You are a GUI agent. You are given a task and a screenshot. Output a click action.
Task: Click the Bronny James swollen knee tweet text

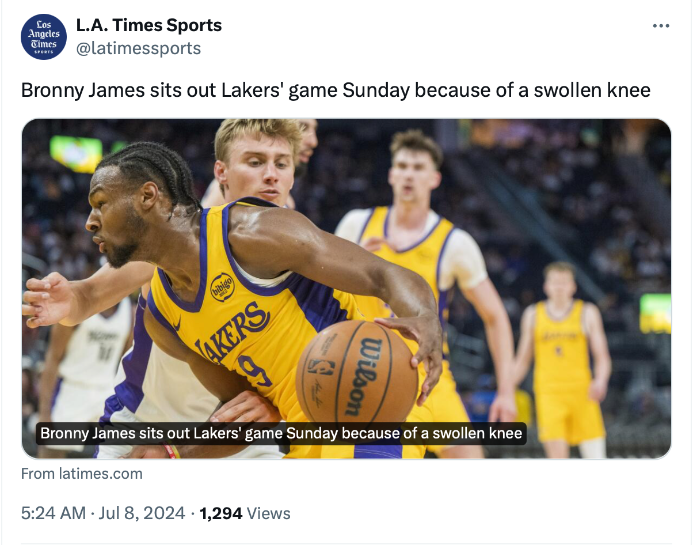pos(336,91)
